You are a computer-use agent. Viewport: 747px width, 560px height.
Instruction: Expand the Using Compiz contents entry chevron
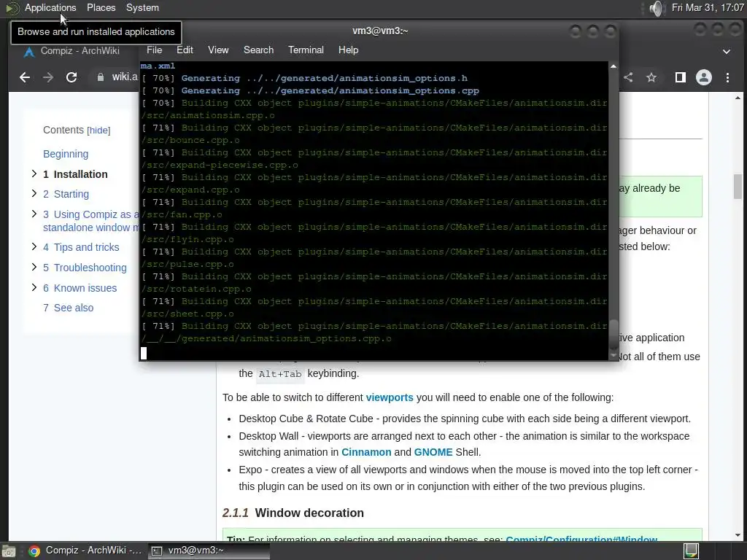click(x=34, y=214)
